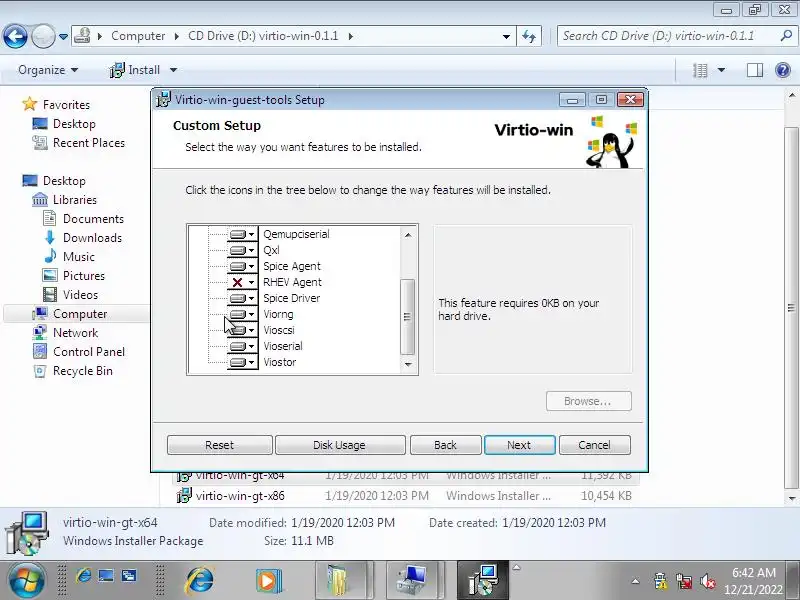Open Recent Places in navigation pane
The width and height of the screenshot is (800, 600).
click(89, 143)
